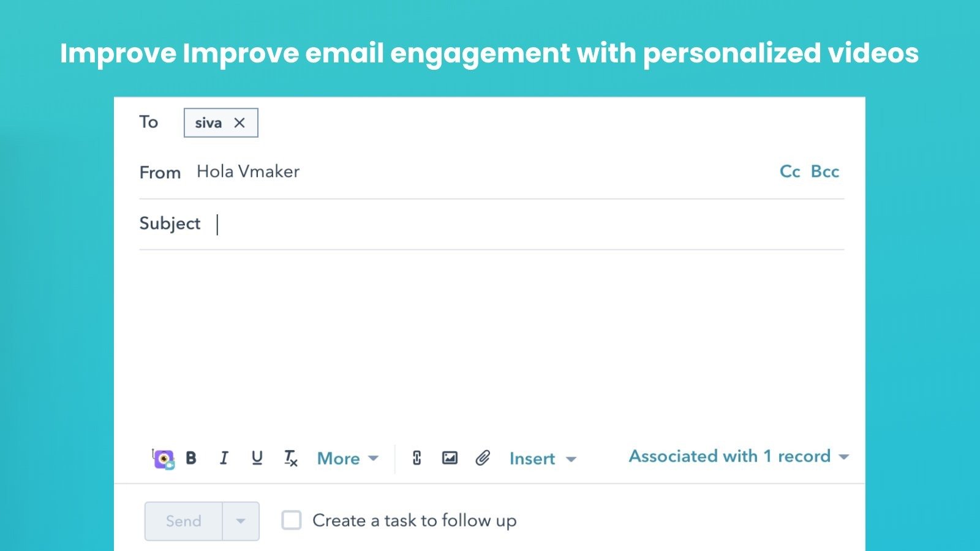The image size is (980, 551).
Task: Enable Create a task to follow up
Action: 291,520
